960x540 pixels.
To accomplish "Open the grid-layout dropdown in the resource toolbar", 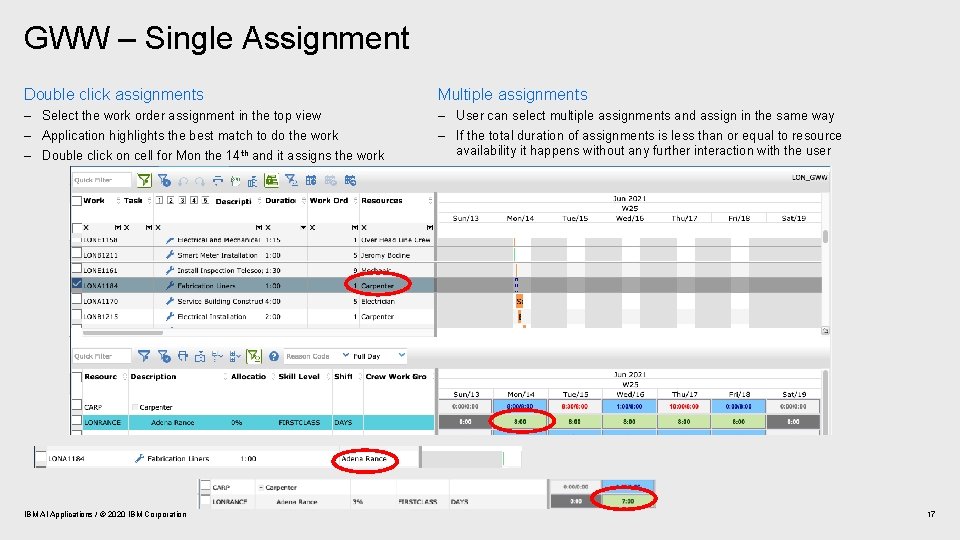I will 235,356.
